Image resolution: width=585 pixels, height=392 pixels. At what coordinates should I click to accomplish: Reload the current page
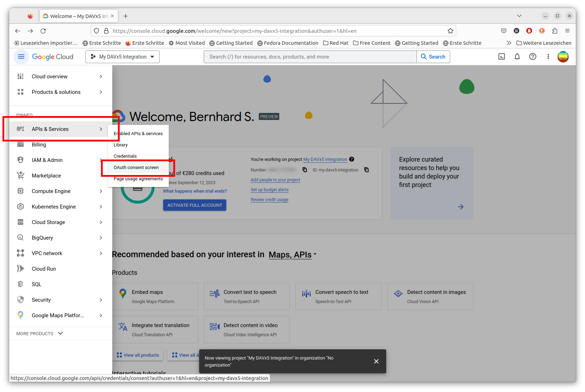point(43,31)
